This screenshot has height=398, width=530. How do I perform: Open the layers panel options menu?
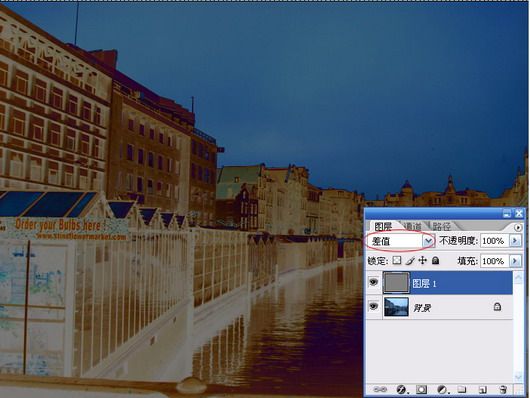click(518, 227)
